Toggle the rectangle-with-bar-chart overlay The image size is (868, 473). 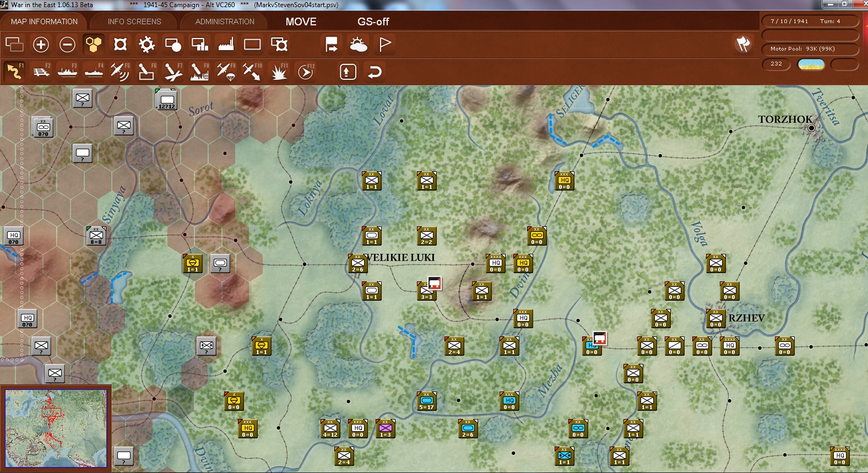tap(199, 44)
